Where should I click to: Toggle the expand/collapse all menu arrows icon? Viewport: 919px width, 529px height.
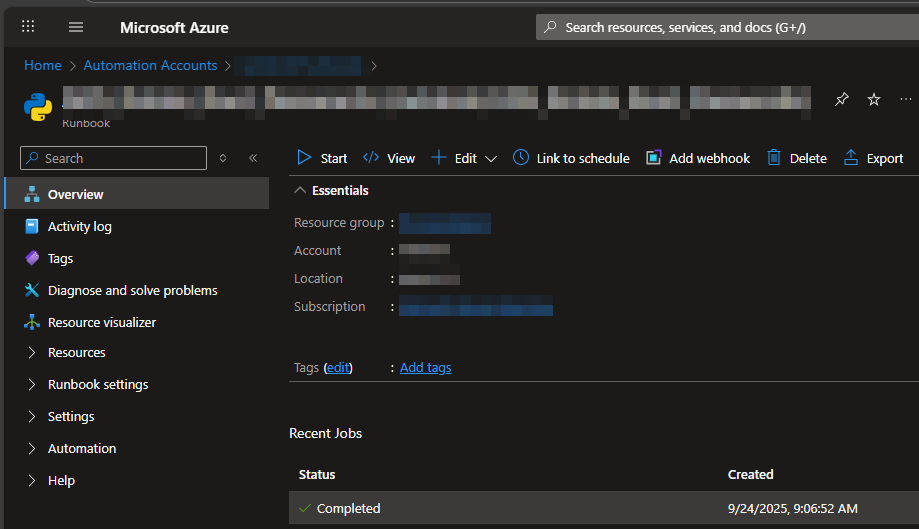pos(223,158)
